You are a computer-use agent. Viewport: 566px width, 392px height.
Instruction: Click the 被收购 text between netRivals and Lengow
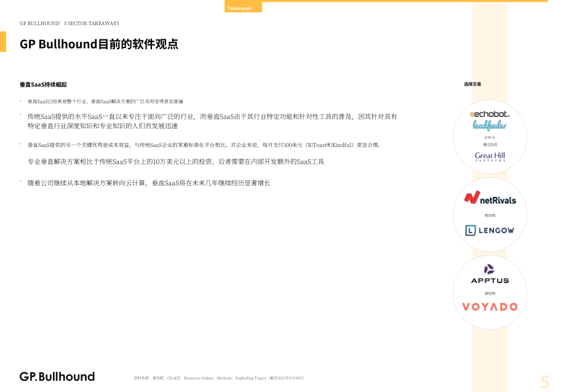click(x=490, y=215)
